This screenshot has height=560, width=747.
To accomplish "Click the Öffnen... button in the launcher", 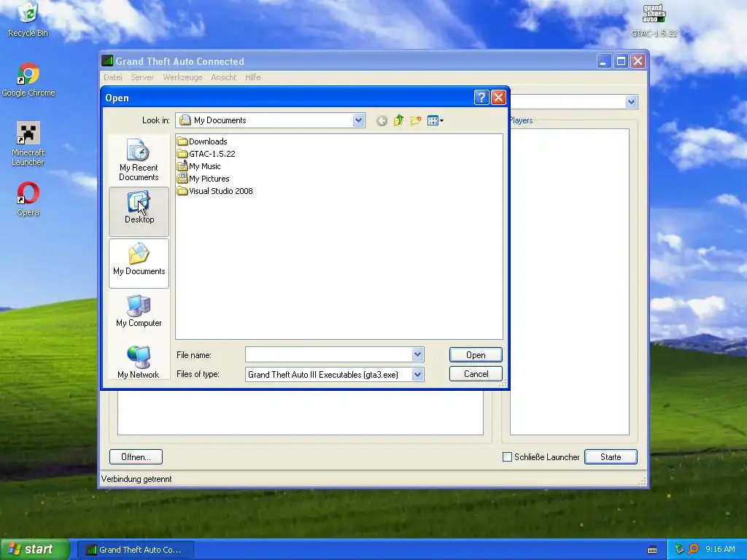I will 136,456.
